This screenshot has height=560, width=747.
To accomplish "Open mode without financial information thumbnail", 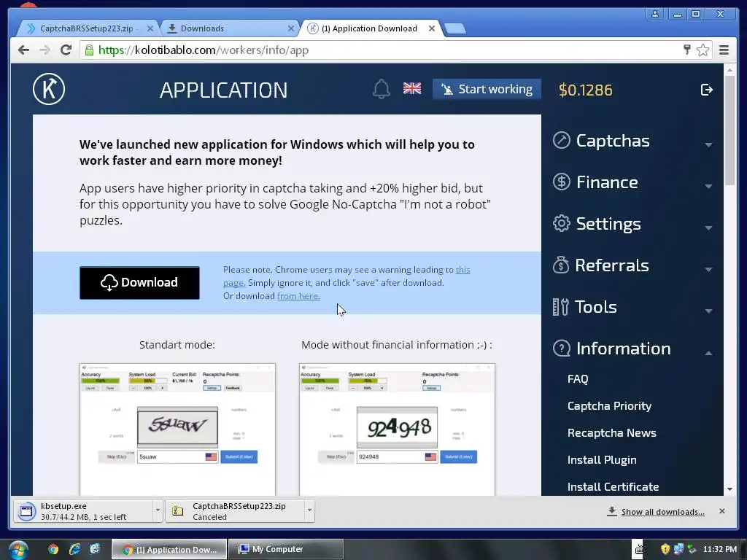I will (x=397, y=429).
